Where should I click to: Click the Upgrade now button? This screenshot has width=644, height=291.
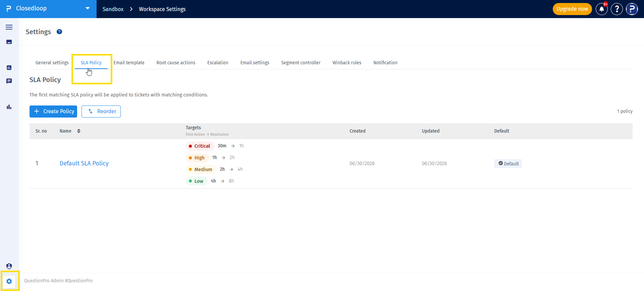click(572, 9)
